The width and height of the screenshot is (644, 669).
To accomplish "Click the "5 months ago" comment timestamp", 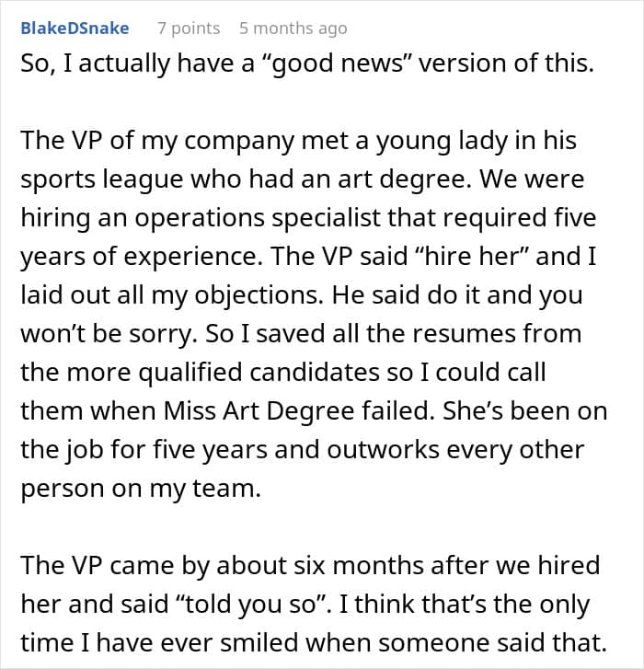I will point(293,29).
